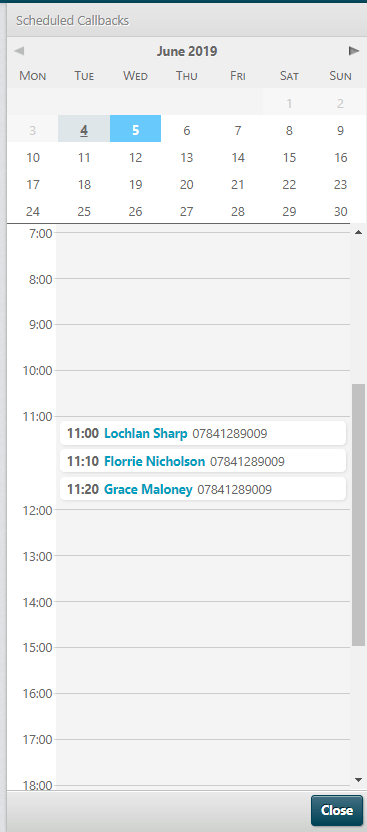Viewport: 367px width, 832px height.
Task: Pick June 12 in the calendar
Action: click(135, 157)
